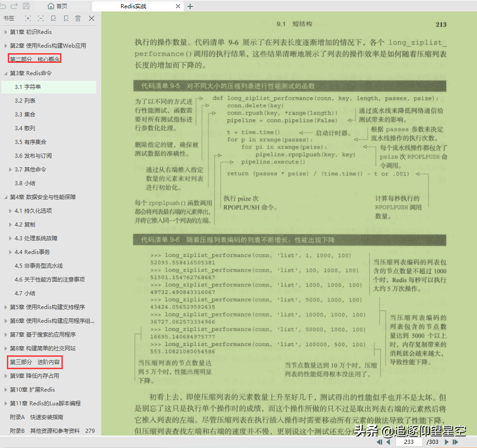
Task: Collapse all bookmarks icon
Action: pos(40,18)
